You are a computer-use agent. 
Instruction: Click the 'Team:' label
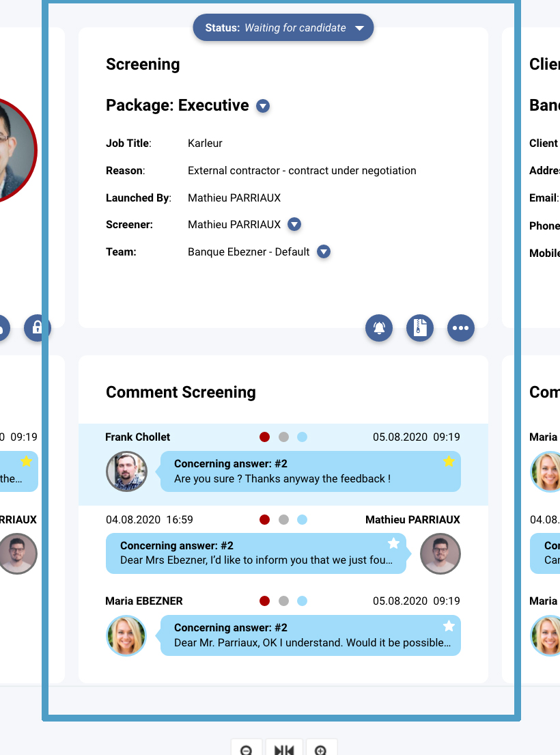click(122, 252)
